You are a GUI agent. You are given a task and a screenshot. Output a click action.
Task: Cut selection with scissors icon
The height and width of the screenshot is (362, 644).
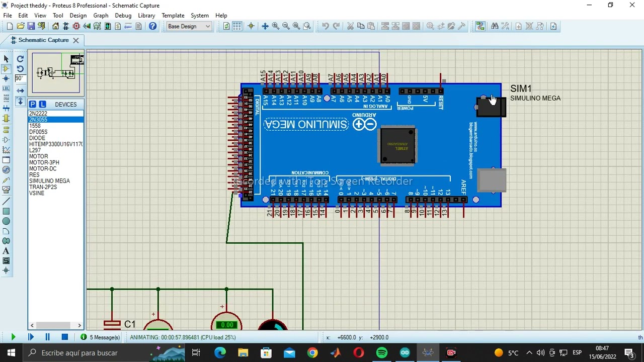pos(351,26)
